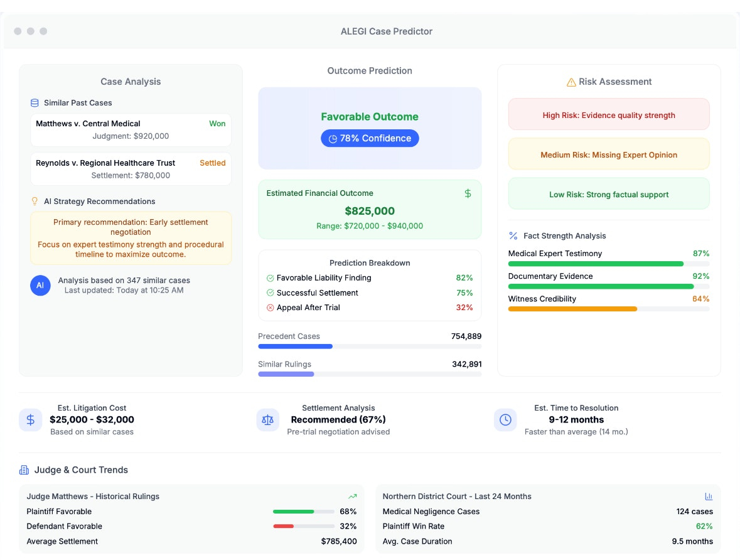Click the dollar icon beside Est. Litigation Cost

coord(30,420)
